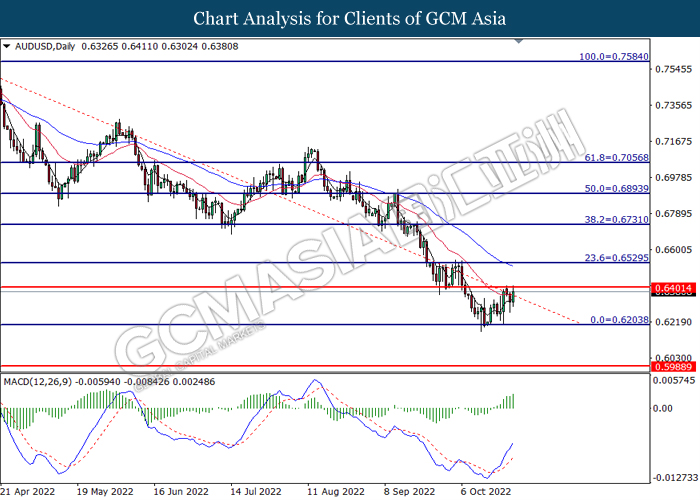
Task: Click the 0.75455 price axis value
Action: coord(674,69)
